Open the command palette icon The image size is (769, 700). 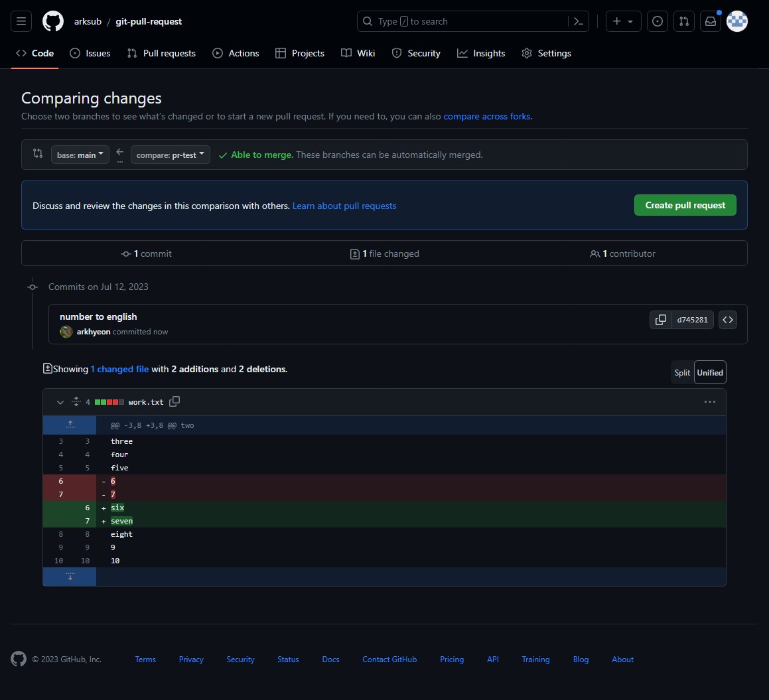click(x=578, y=21)
